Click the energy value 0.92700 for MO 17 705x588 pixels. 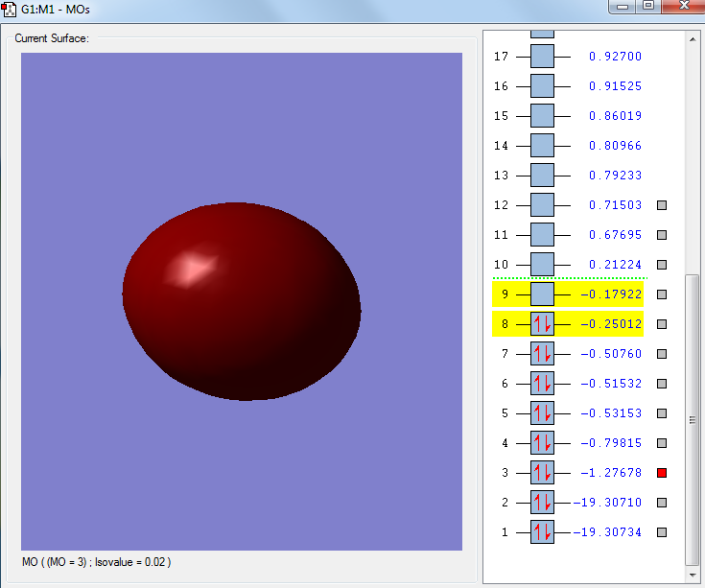(x=615, y=57)
